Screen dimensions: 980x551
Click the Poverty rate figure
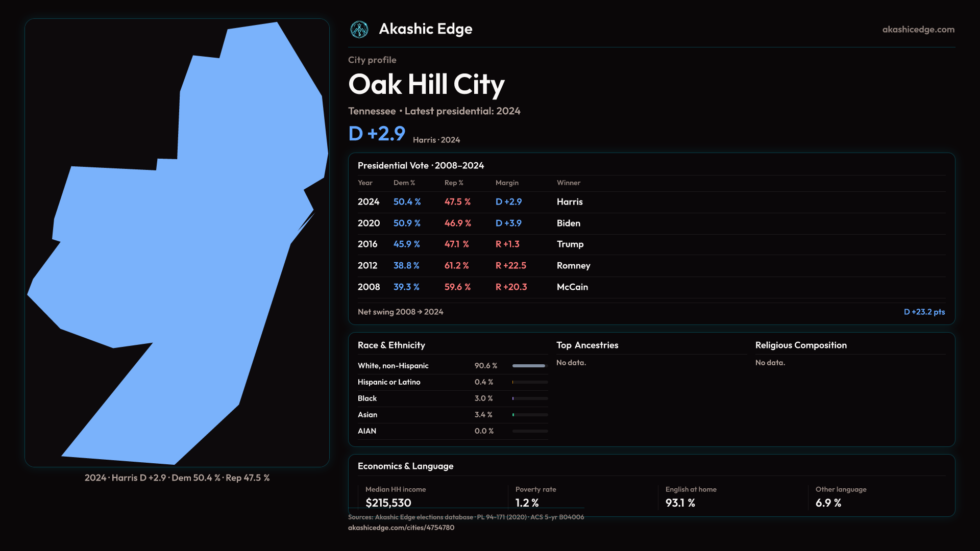point(527,503)
